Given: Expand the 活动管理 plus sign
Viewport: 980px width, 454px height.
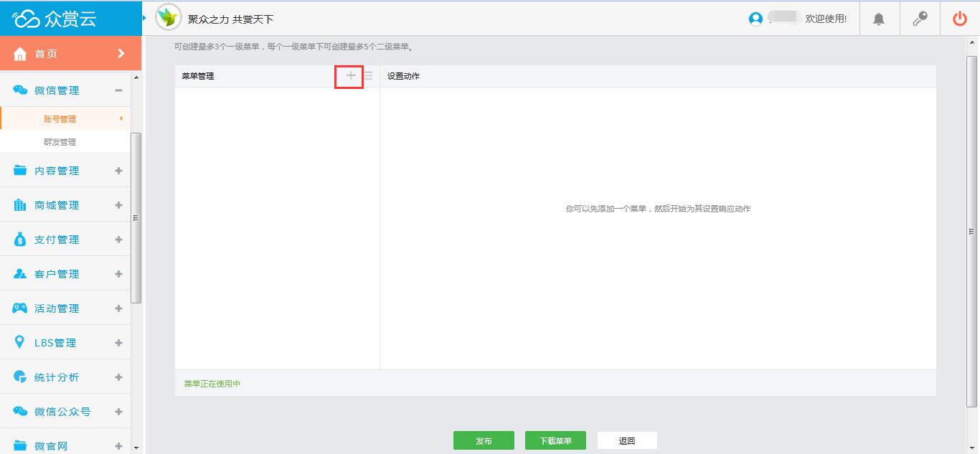Looking at the screenshot, I should (x=118, y=308).
